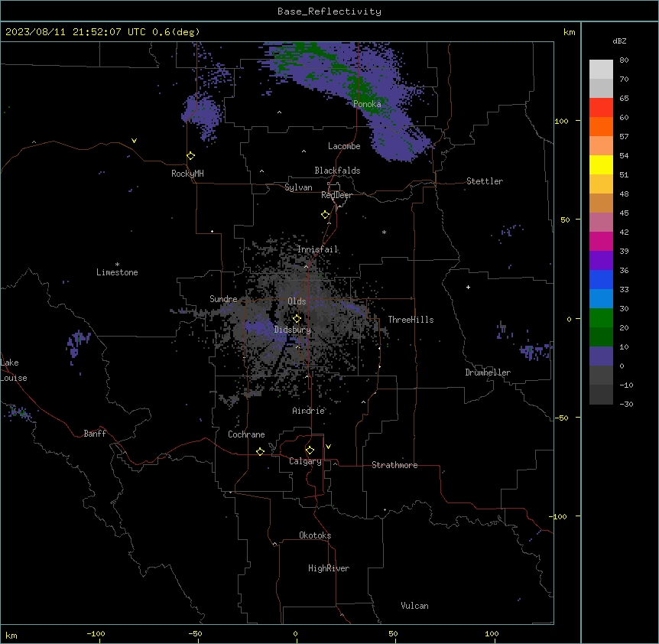Click the white plus marker north of Drumheller
The image size is (659, 644).
coord(468,287)
